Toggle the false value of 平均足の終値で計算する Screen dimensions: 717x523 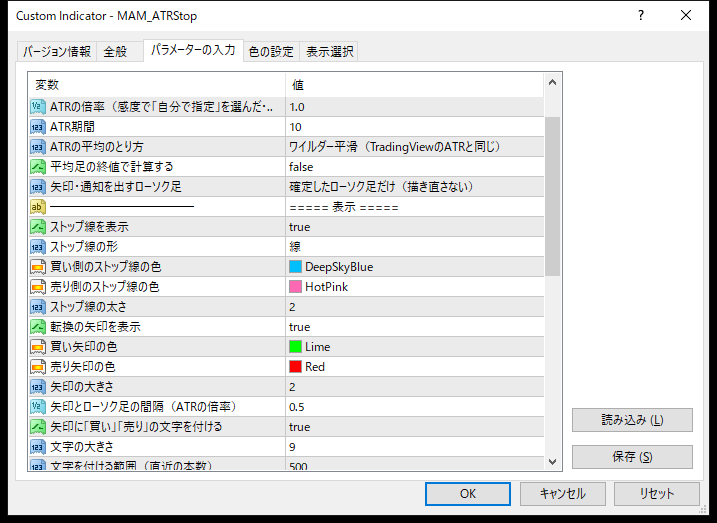(415, 167)
